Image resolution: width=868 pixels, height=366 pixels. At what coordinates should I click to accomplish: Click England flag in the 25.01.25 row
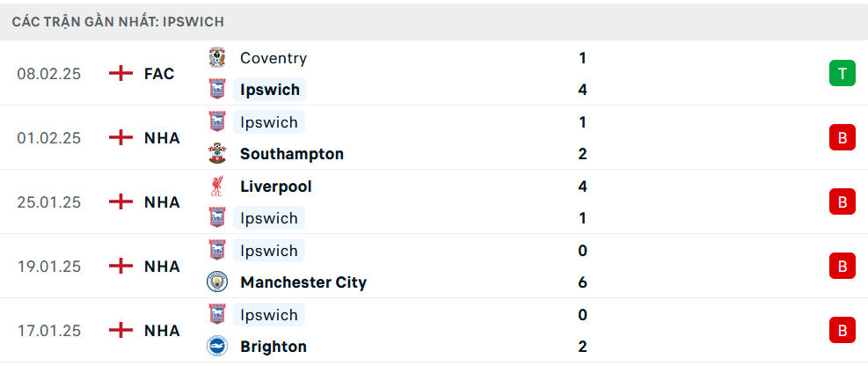[x=120, y=202]
